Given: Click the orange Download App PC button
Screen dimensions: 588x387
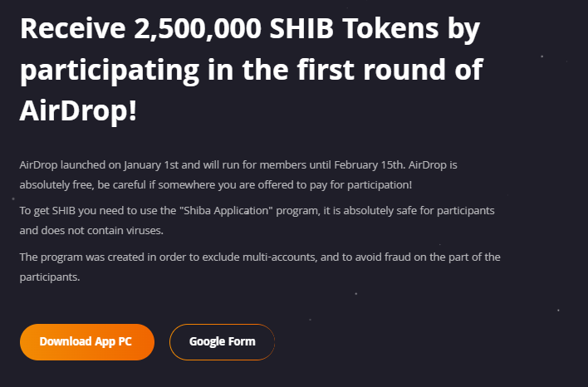Looking at the screenshot, I should pyautogui.click(x=87, y=341).
